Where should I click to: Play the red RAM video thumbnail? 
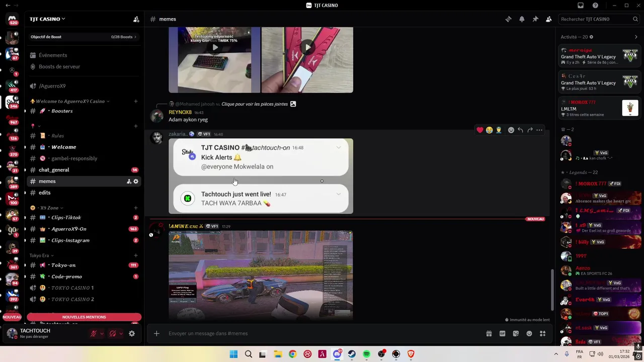pos(307,47)
